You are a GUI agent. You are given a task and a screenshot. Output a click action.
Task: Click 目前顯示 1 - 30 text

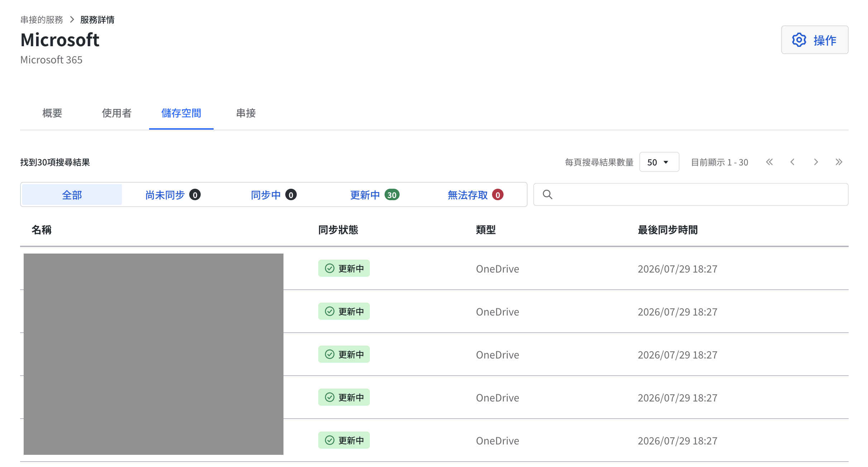click(x=719, y=162)
